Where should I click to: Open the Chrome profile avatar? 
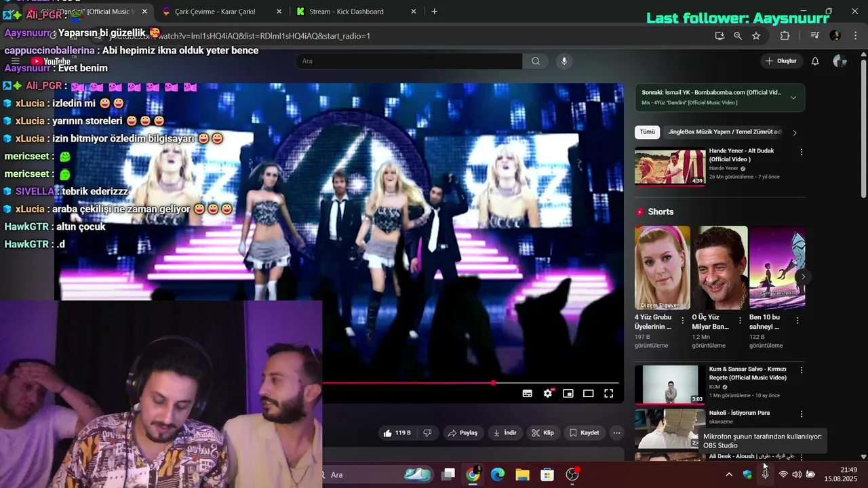tap(835, 36)
